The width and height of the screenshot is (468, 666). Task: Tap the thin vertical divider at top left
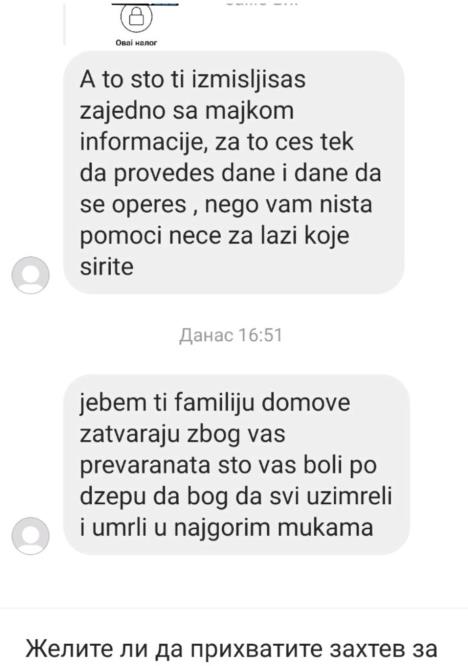65,23
